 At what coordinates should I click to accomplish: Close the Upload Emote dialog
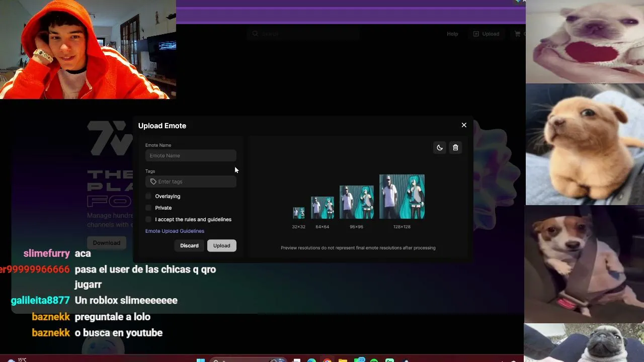pyautogui.click(x=464, y=125)
